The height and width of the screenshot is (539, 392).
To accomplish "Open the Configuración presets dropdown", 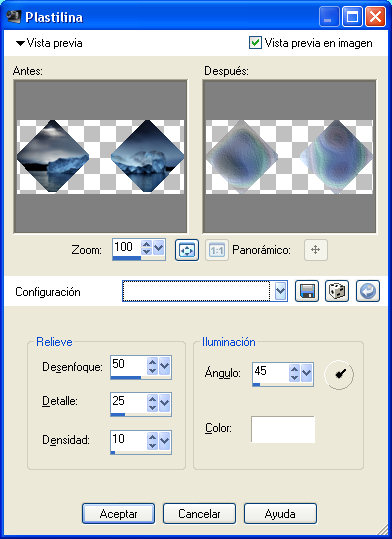I will click(281, 291).
